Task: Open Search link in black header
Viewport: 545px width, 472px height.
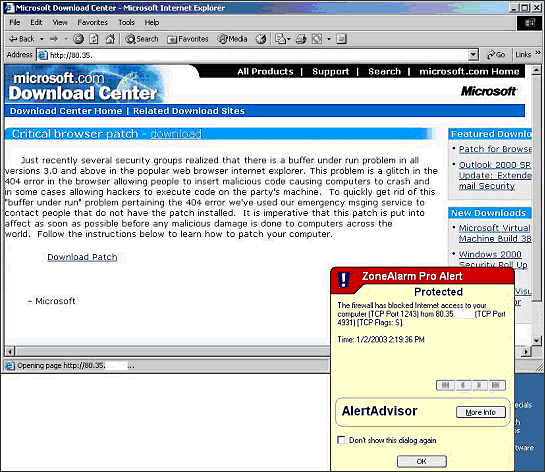Action: (384, 71)
